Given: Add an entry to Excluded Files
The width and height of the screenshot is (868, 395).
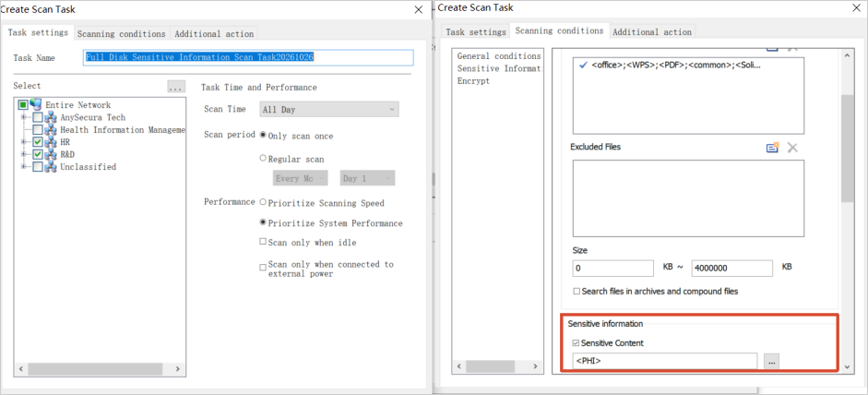Looking at the screenshot, I should coord(772,148).
